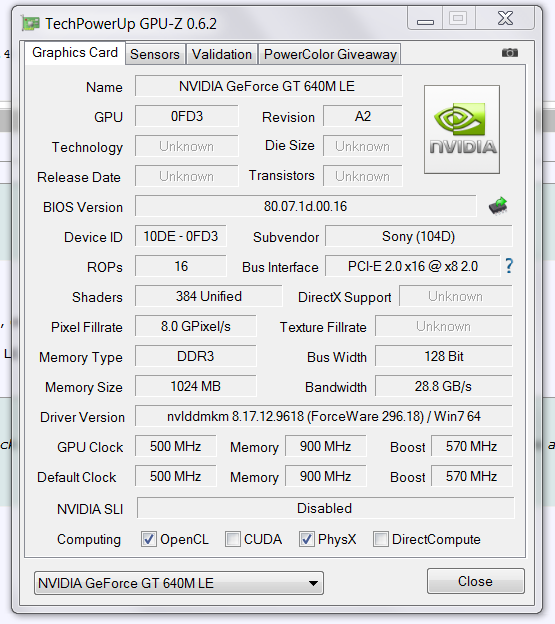Click the Release Date Unknown field

pos(187,176)
